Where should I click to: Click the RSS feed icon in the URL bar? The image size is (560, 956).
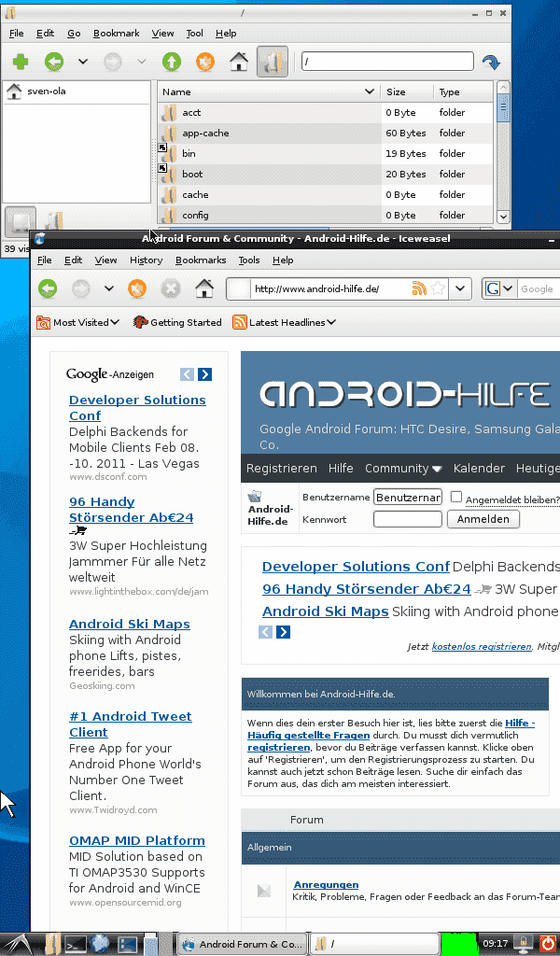(x=419, y=288)
